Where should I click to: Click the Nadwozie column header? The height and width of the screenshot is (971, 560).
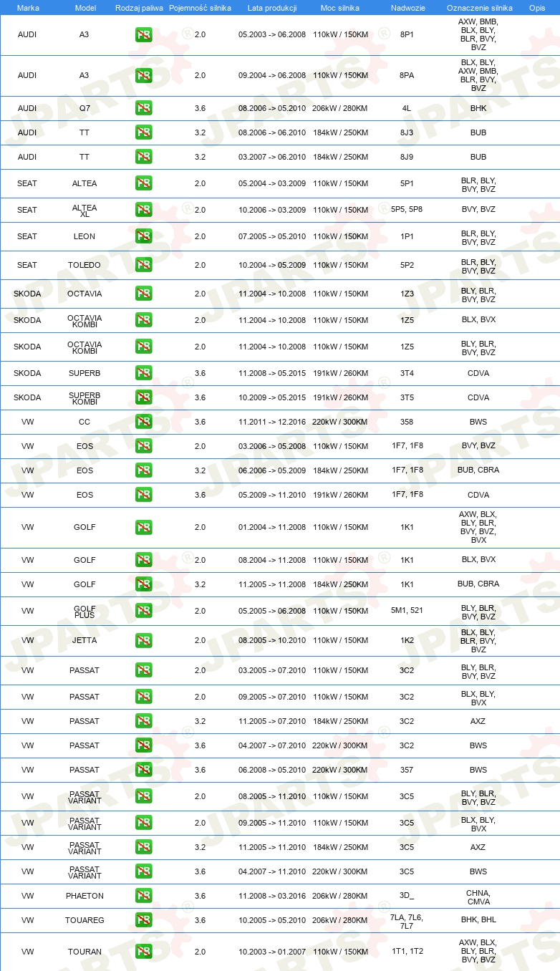407,8
